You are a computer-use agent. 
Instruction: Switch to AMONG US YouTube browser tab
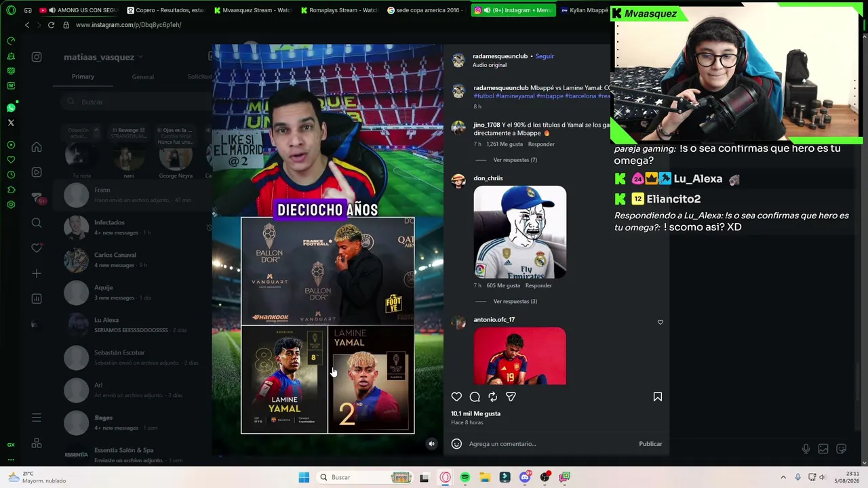point(79,10)
